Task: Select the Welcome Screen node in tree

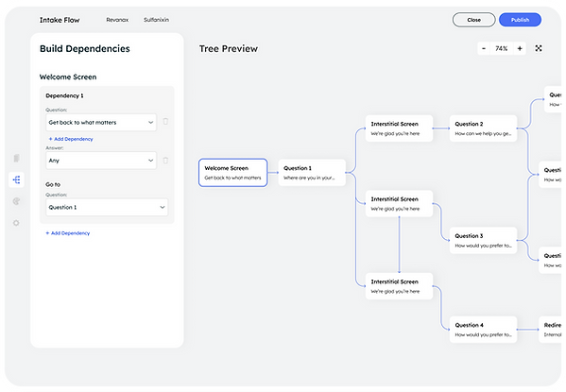Action: tap(233, 173)
